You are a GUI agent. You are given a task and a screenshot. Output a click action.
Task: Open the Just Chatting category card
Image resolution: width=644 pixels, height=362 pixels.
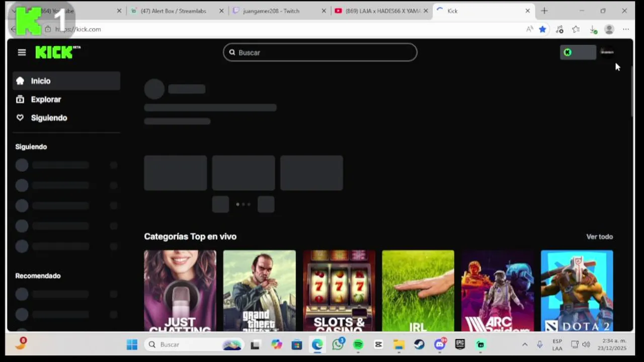pos(180,291)
